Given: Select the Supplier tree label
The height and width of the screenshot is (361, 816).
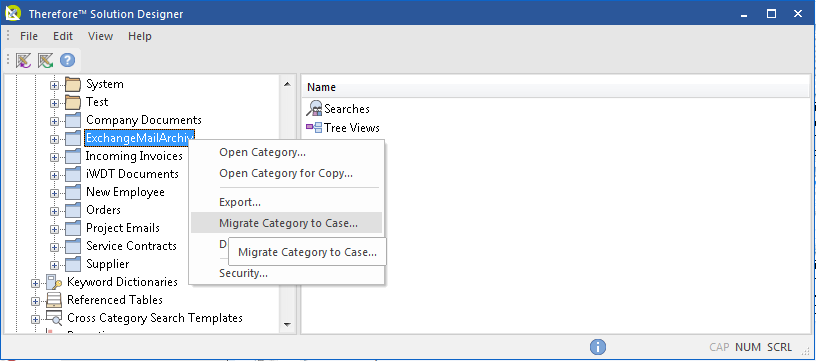Looking at the screenshot, I should coord(108,264).
